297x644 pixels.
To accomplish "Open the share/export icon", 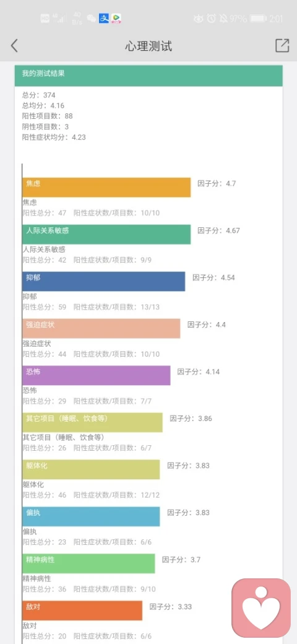I will [282, 46].
